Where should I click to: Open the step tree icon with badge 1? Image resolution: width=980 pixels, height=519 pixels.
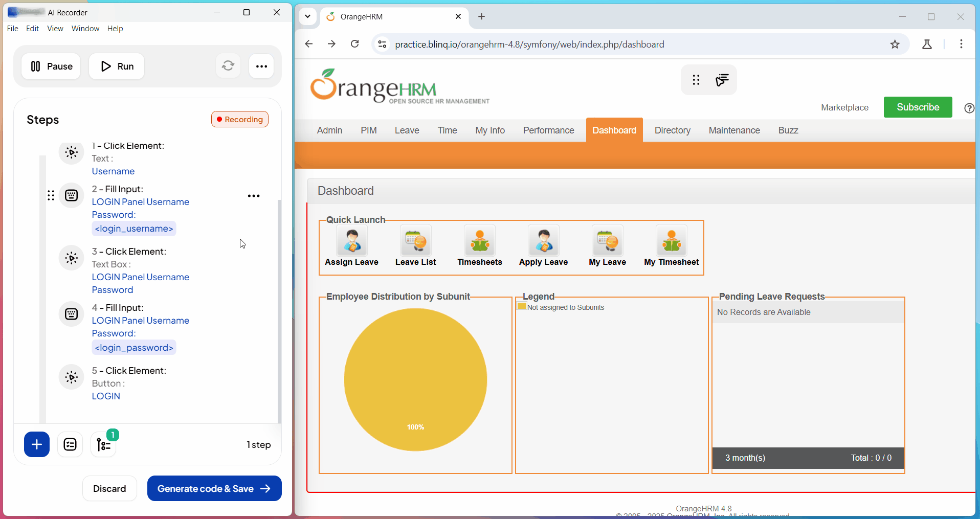coord(103,444)
